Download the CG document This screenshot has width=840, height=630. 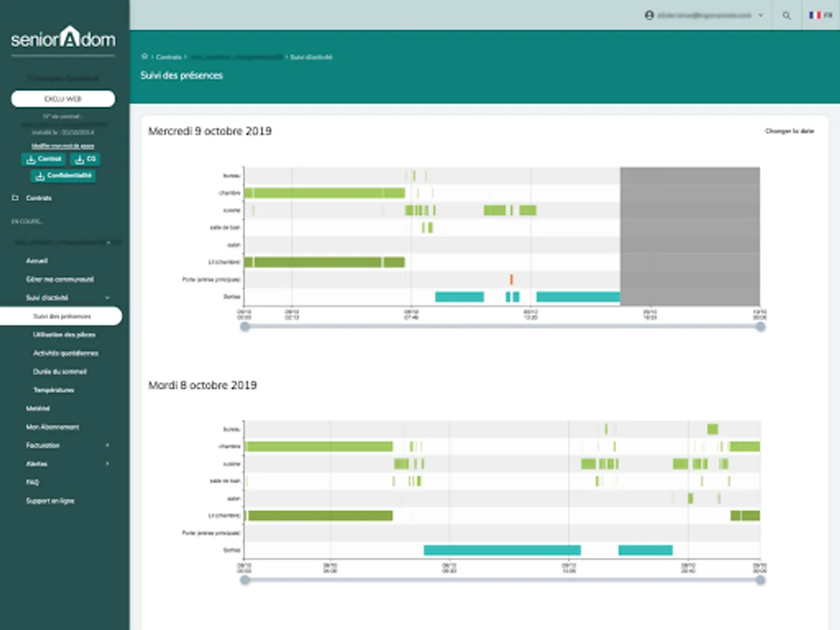coord(85,160)
